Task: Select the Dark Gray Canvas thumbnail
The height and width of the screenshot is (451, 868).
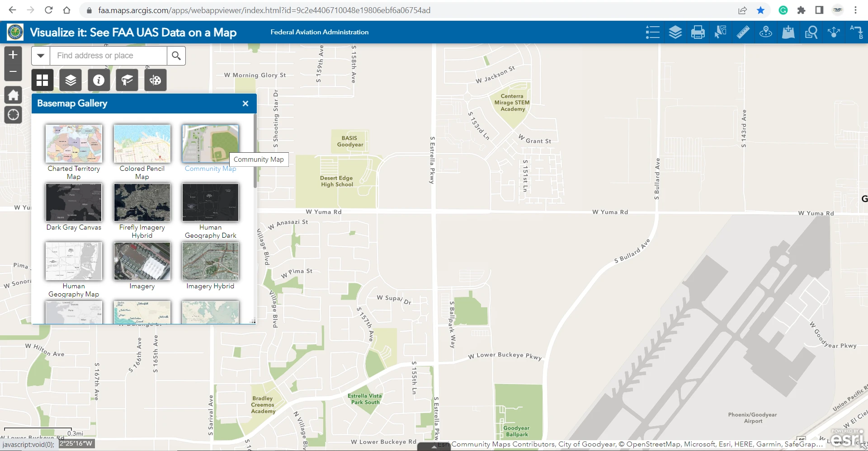Action: 74,202
